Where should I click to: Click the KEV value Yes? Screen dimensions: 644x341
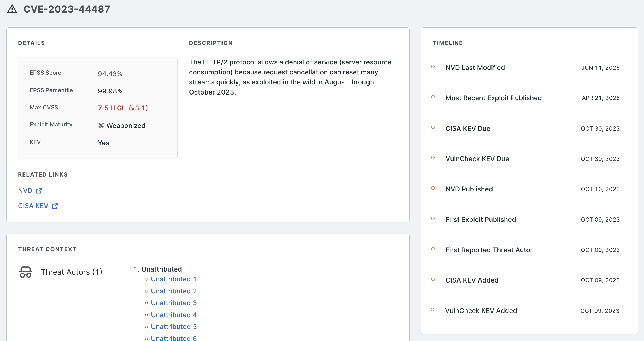coord(103,143)
